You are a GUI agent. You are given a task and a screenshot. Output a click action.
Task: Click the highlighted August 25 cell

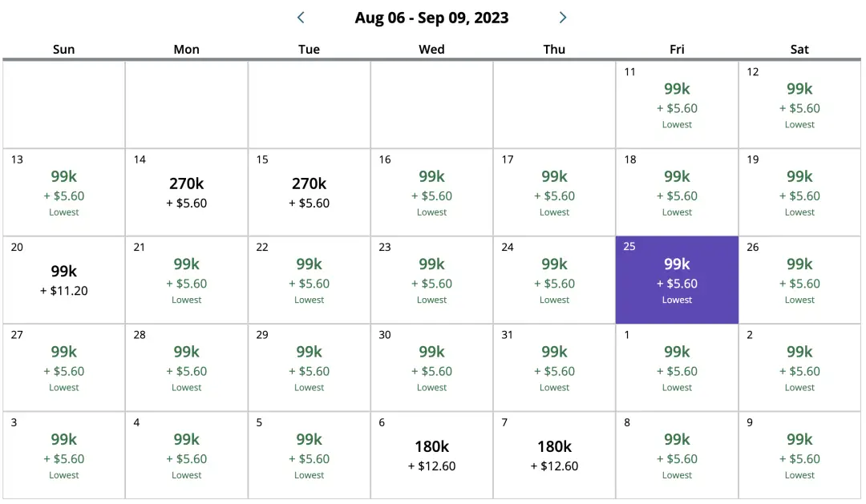[x=677, y=280]
